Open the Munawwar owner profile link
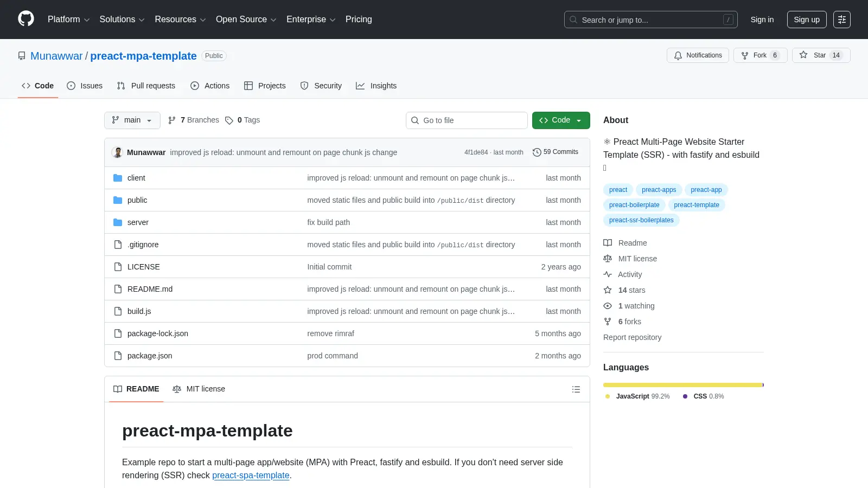The width and height of the screenshot is (868, 488). (56, 56)
